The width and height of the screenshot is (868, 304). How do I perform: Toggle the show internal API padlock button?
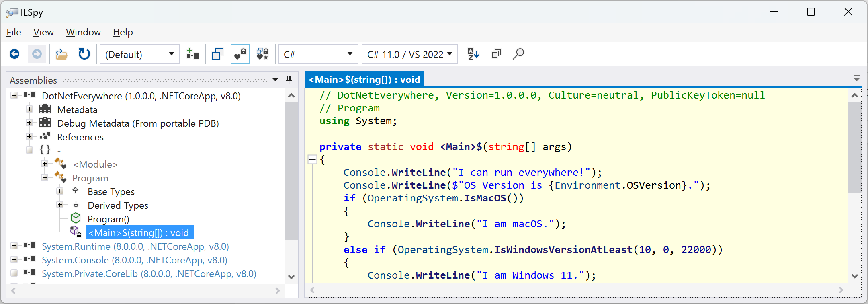point(240,54)
